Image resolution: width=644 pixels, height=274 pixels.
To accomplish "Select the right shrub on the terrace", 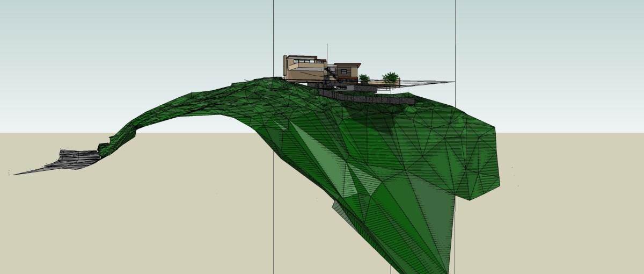I will pyautogui.click(x=391, y=77).
